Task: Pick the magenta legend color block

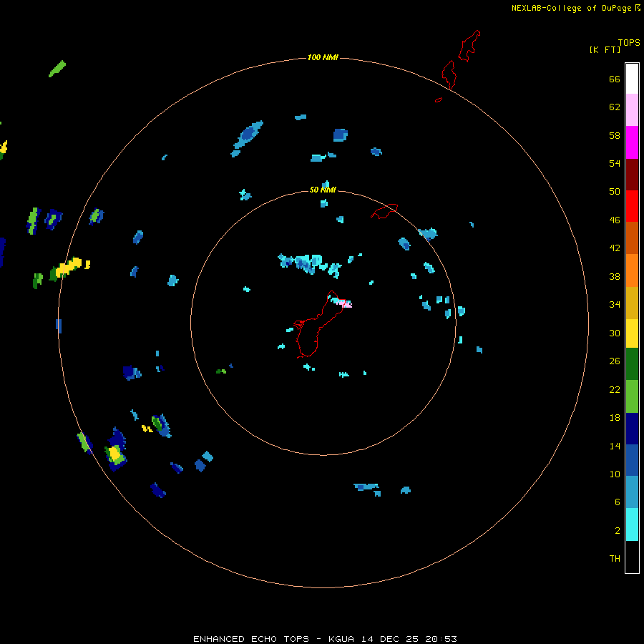Action: pyautogui.click(x=632, y=142)
